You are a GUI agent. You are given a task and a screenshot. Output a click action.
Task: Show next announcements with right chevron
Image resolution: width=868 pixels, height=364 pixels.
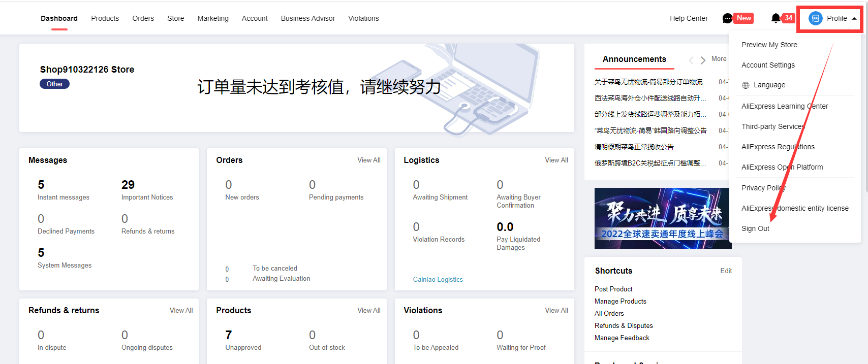[703, 60]
